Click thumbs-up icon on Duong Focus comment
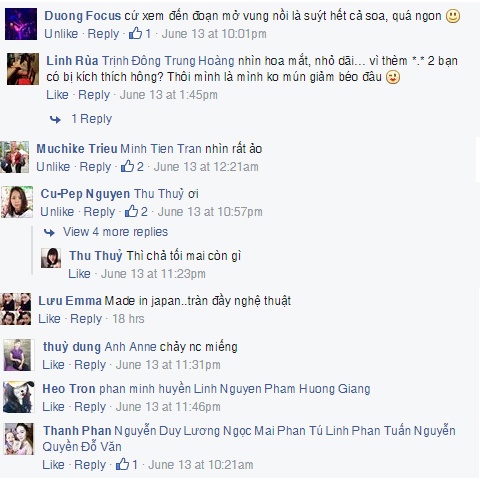 pos(135,33)
